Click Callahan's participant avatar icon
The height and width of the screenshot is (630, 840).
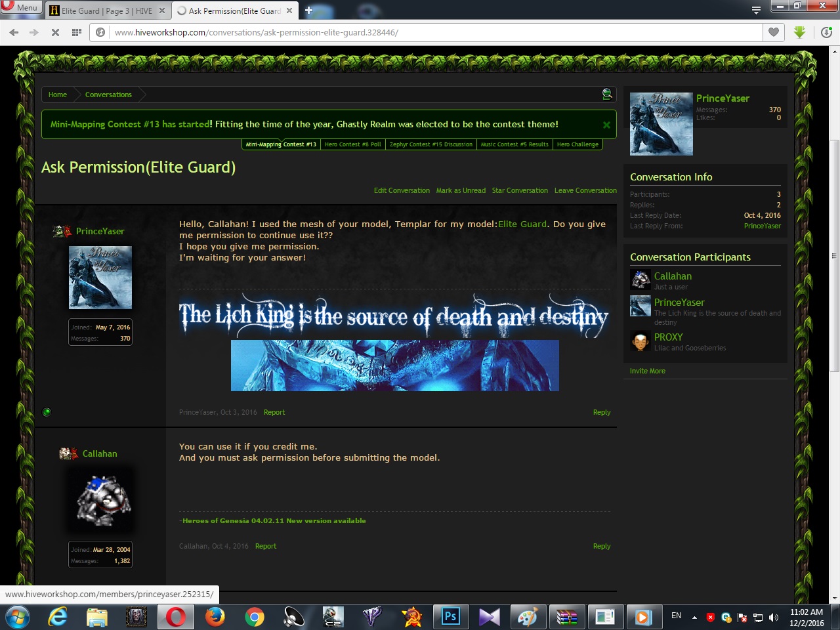pos(640,280)
